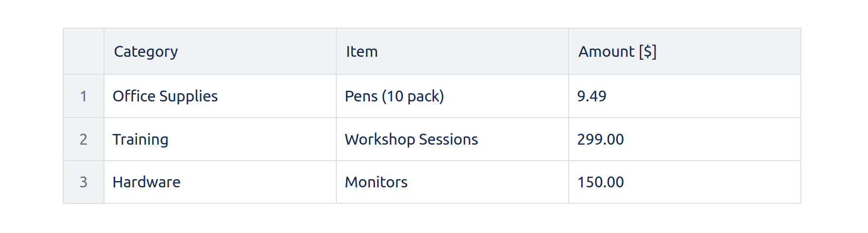Select row number 3
Viewport: 868px width, 233px height.
tap(84, 182)
